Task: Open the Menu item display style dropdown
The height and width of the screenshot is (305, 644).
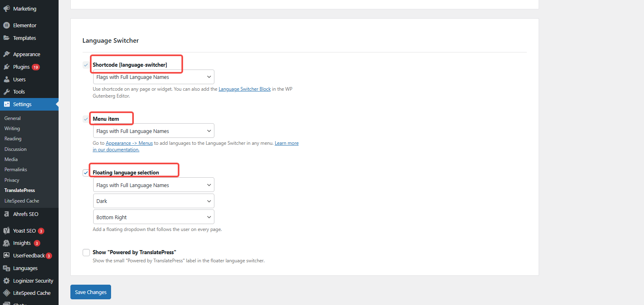Action: 153,131
